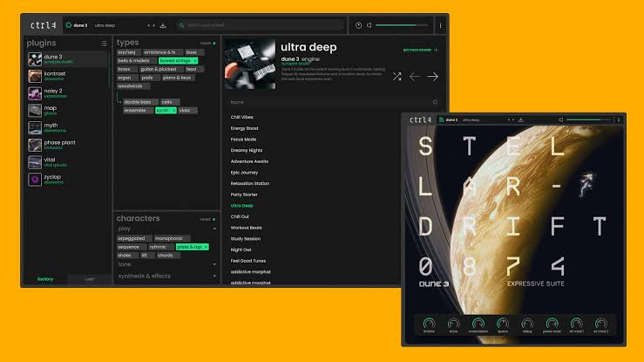This screenshot has width=644, height=362.
Task: Select the zyclop plugin row
Action: [x=67, y=180]
